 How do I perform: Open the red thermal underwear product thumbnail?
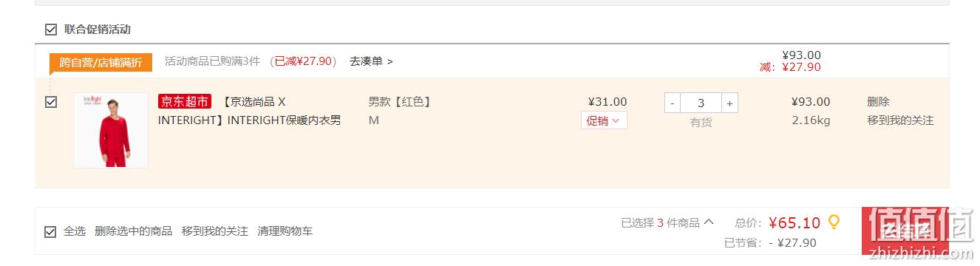click(x=111, y=131)
